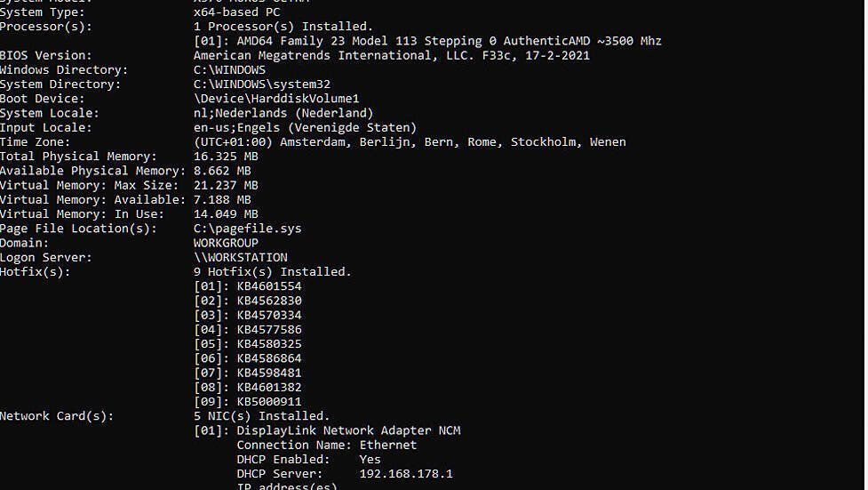868x490 pixels.
Task: Click the DisplayLink Network Adapter NCM line
Action: click(347, 430)
